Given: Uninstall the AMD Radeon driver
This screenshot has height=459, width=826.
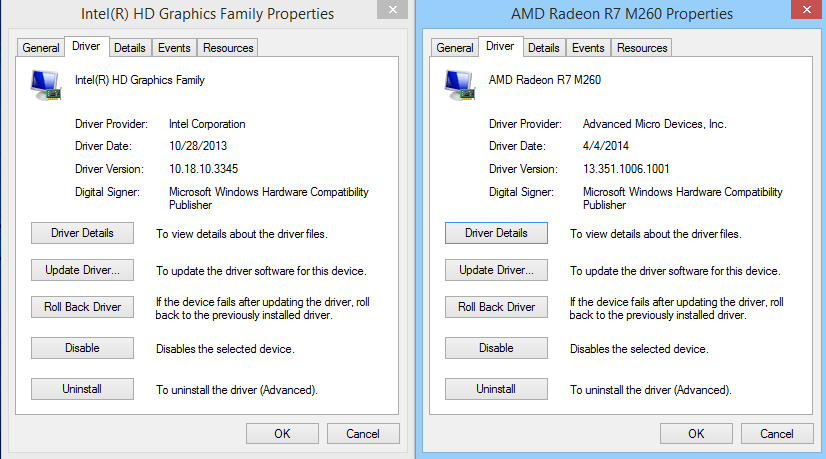Looking at the screenshot, I should point(496,389).
